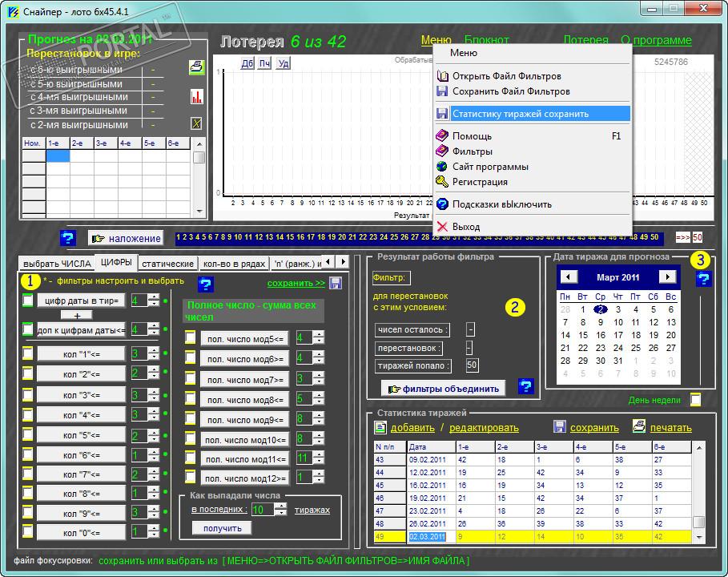The image size is (728, 577).
Task: Tick checkbox for доп к цифрам даты<=
Action: pyautogui.click(x=28, y=329)
